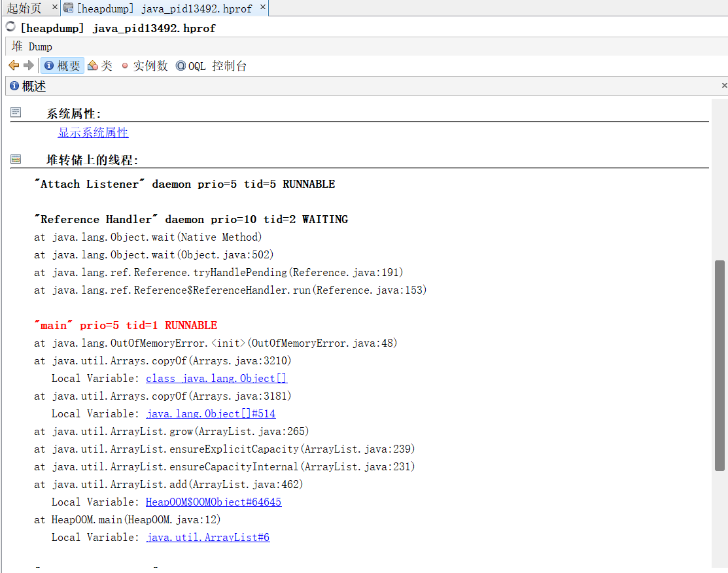Viewport: 728px width, 573px height.
Task: Click the Object.wait(Object.java:502) line
Action: pos(154,255)
